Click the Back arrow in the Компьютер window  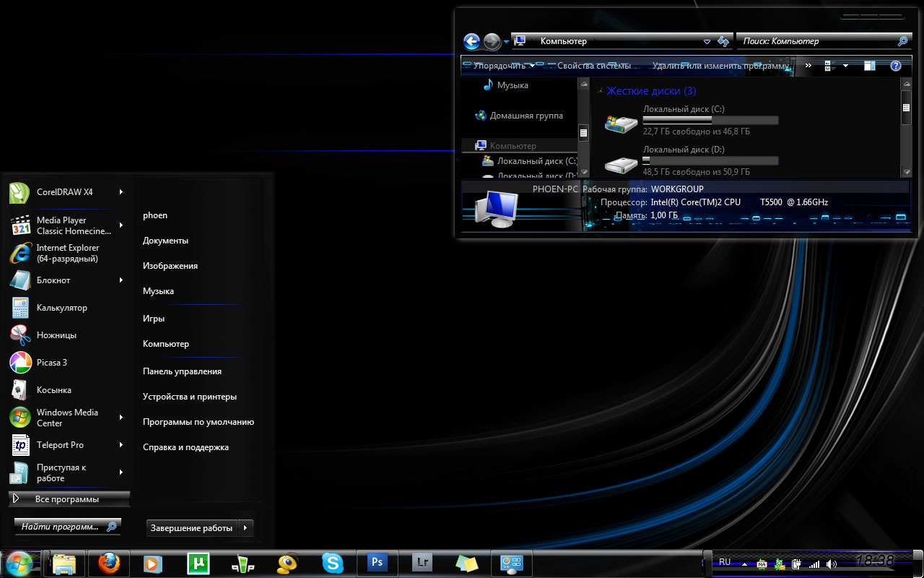471,42
